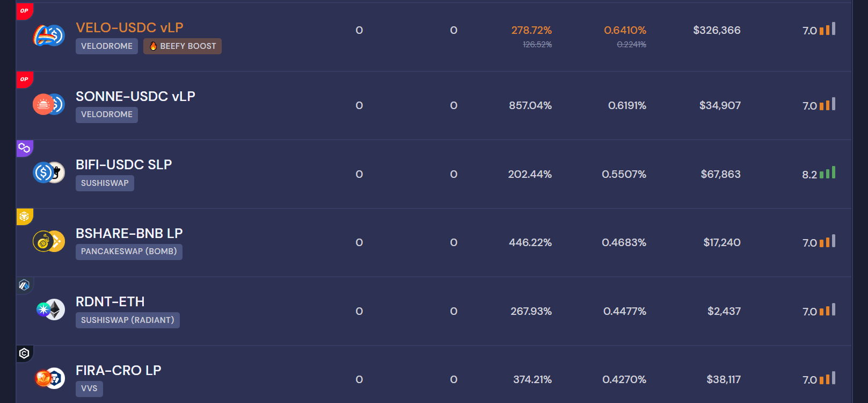The width and height of the screenshot is (868, 403).
Task: Click the APY value 446.22%
Action: 530,242
